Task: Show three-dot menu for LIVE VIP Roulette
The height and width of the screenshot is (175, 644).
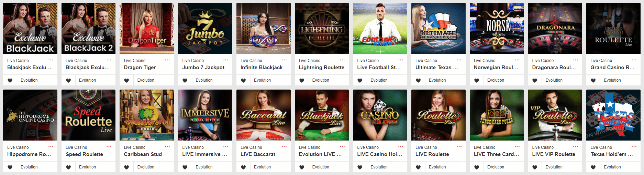Action: point(576,147)
